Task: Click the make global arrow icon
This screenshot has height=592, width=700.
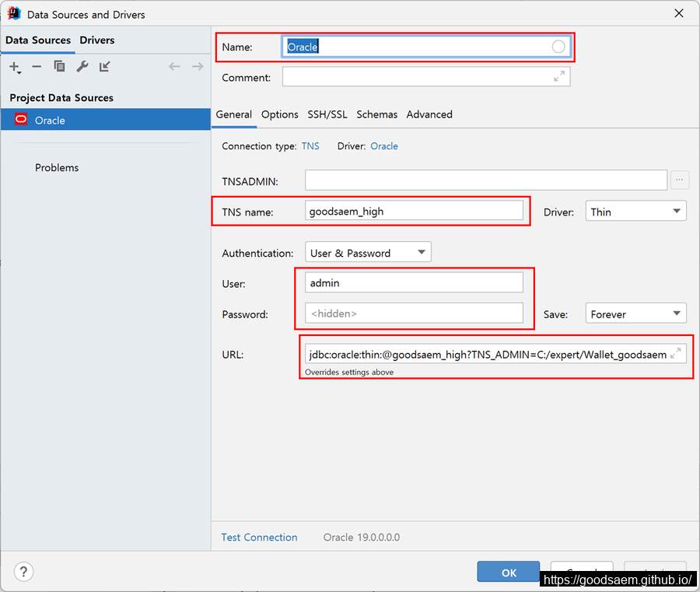Action: coord(105,67)
